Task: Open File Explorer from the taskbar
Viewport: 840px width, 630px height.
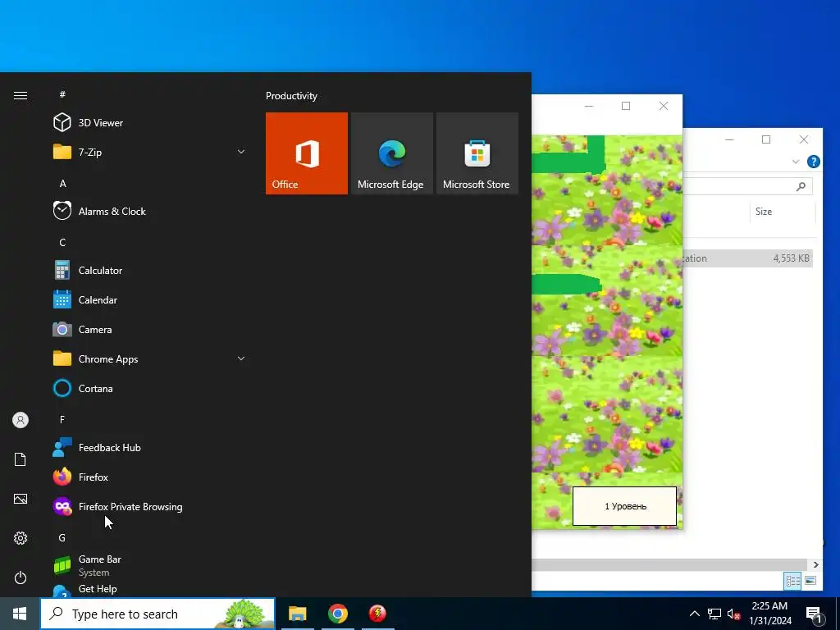Action: pyautogui.click(x=297, y=614)
